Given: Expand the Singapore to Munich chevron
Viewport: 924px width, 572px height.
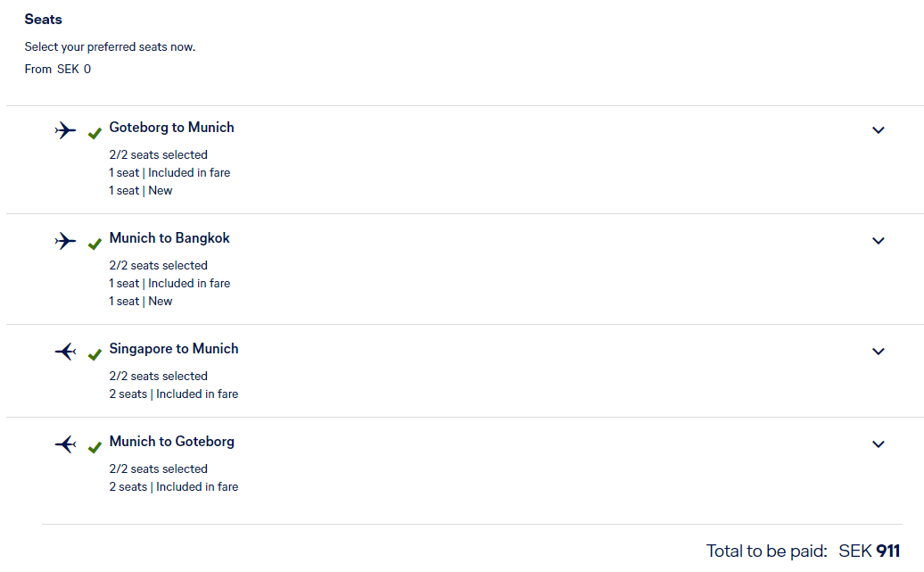Looking at the screenshot, I should coord(879,352).
